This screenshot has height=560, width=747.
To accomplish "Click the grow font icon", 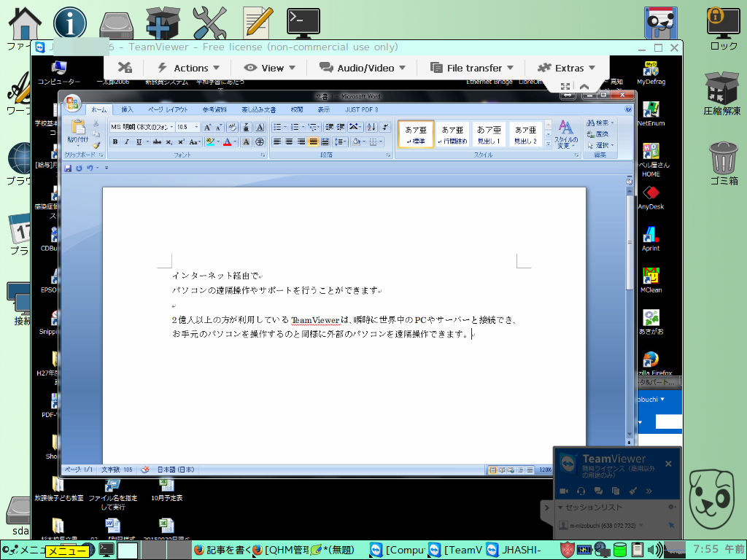I will click(207, 127).
